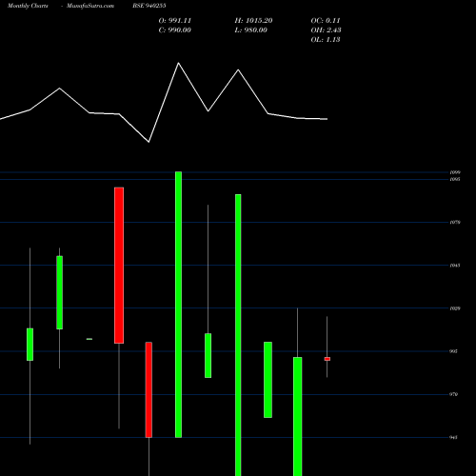The height and width of the screenshot is (476, 476).
Task: Click the 1095 price axis label
Action: click(x=455, y=179)
